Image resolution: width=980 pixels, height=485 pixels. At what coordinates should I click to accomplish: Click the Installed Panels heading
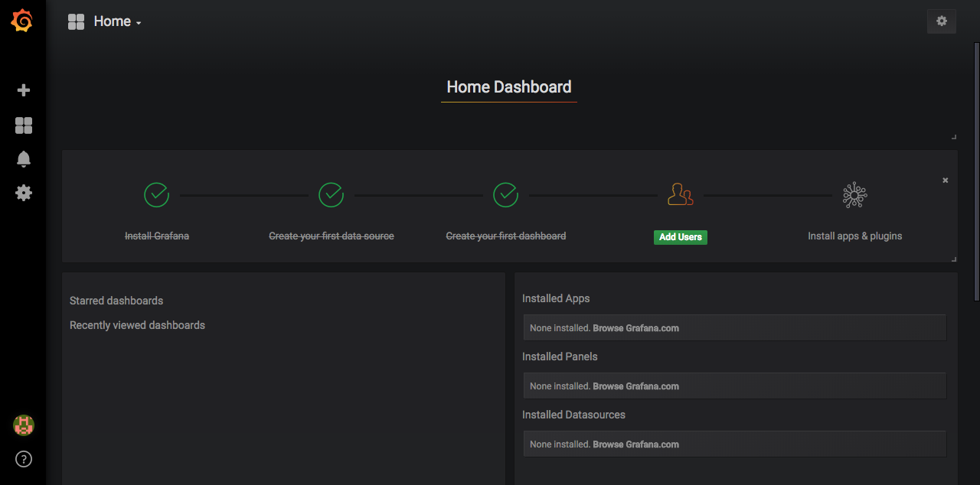coord(560,356)
